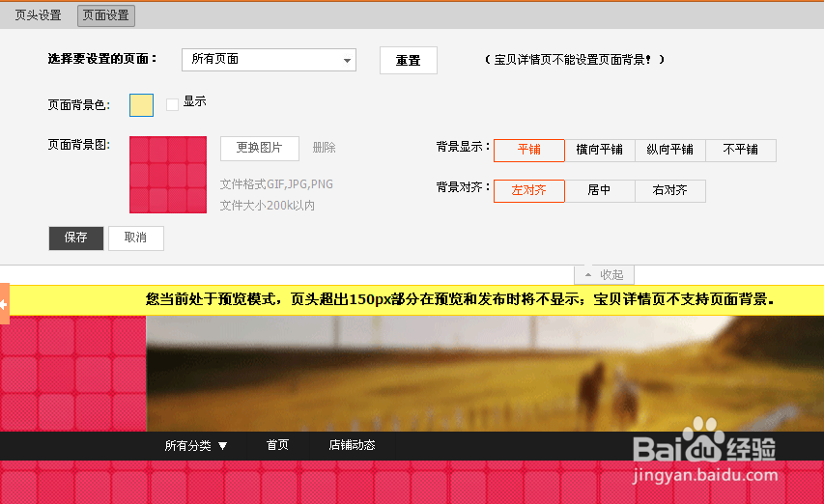This screenshot has height=504, width=824.
Task: Open 首页 in the shop navigation
Action: 277,445
